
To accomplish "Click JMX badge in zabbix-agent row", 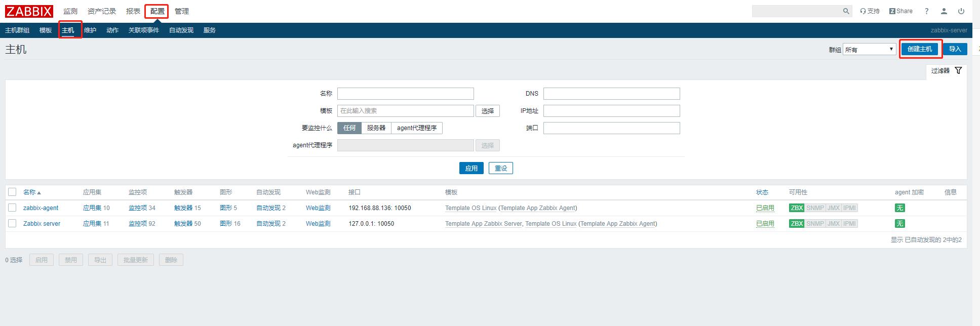I will [x=834, y=208].
